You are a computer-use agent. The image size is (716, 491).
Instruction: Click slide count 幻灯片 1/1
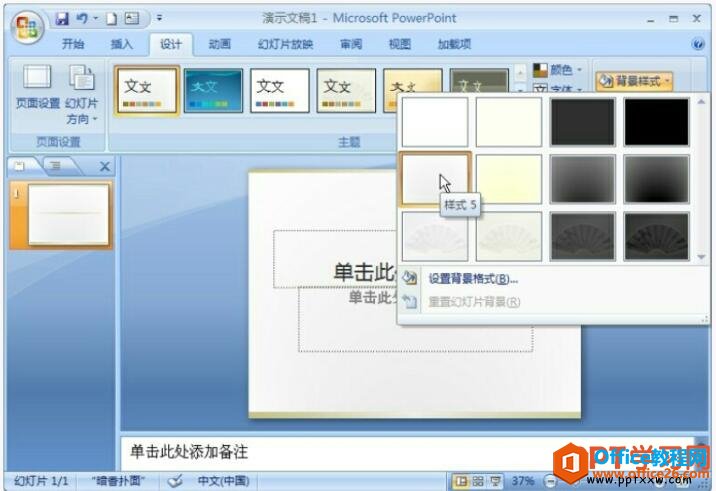41,481
